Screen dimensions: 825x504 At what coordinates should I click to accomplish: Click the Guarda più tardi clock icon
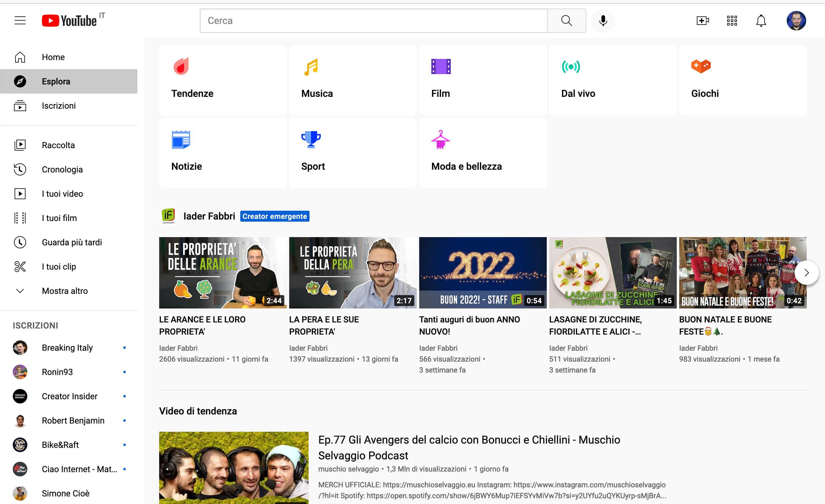[x=20, y=242]
